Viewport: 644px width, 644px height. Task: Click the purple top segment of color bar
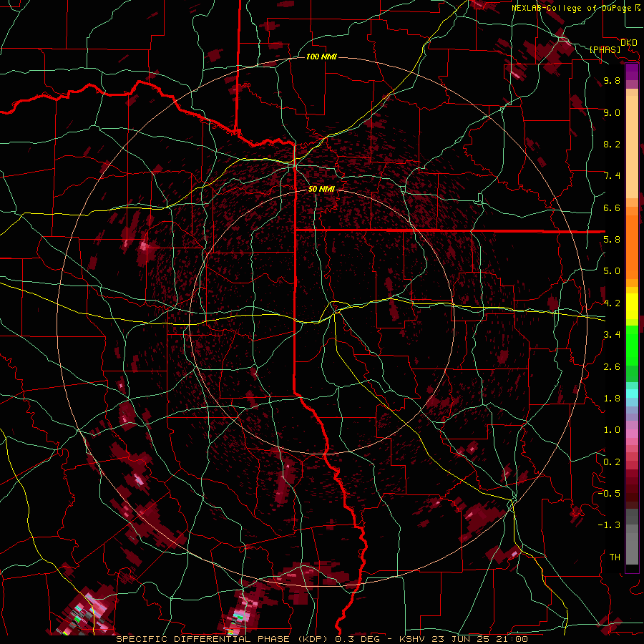(632, 72)
